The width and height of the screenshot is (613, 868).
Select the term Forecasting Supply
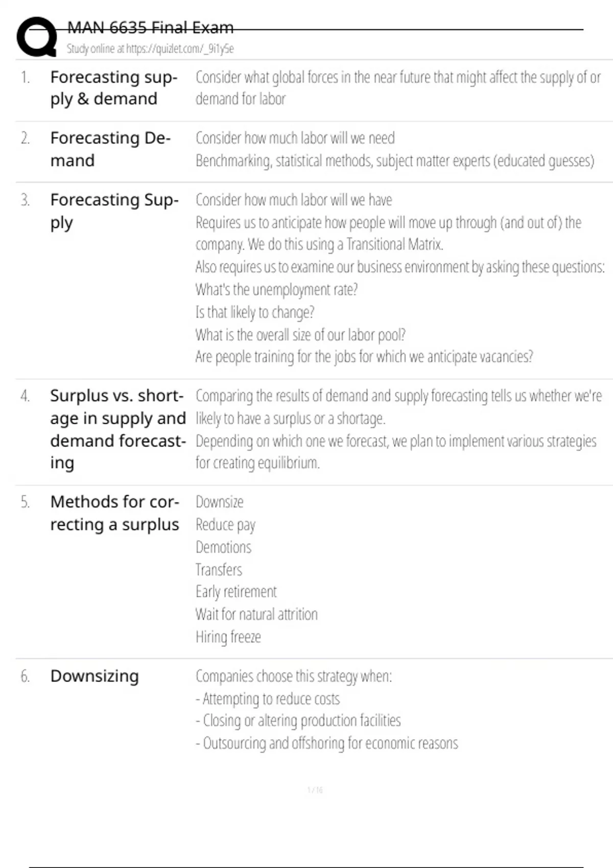click(114, 210)
